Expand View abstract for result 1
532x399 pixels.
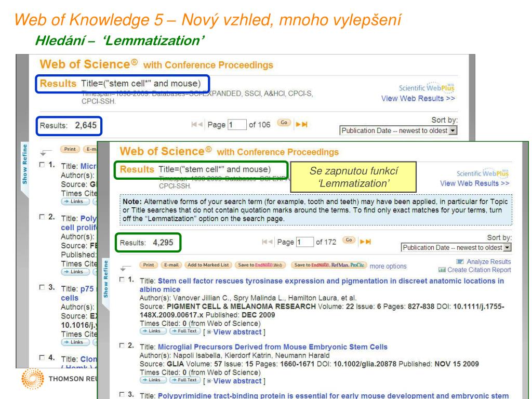[x=237, y=332]
